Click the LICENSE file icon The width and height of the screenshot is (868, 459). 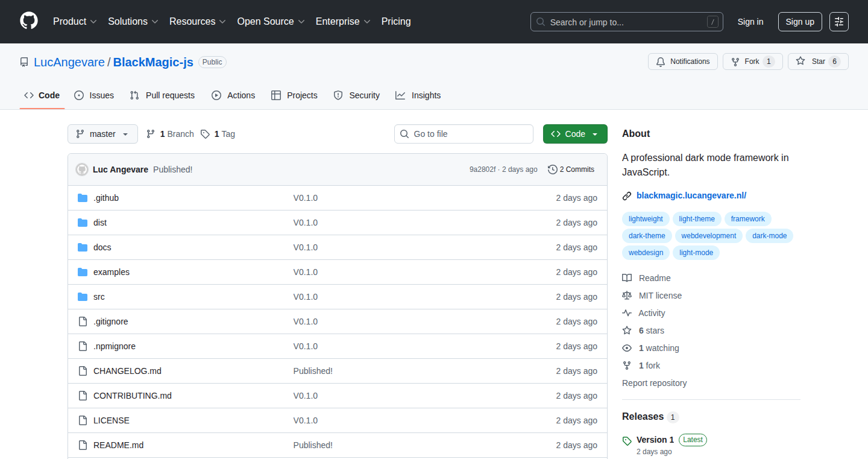[83, 420]
